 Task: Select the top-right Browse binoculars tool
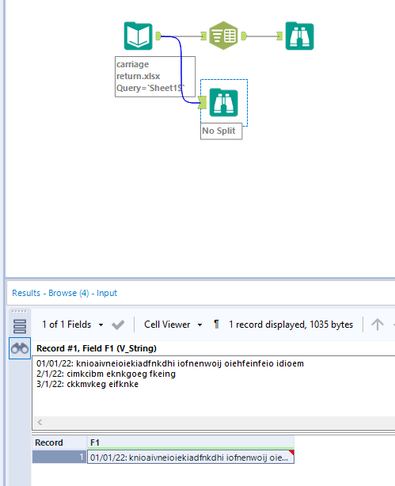coord(299,36)
